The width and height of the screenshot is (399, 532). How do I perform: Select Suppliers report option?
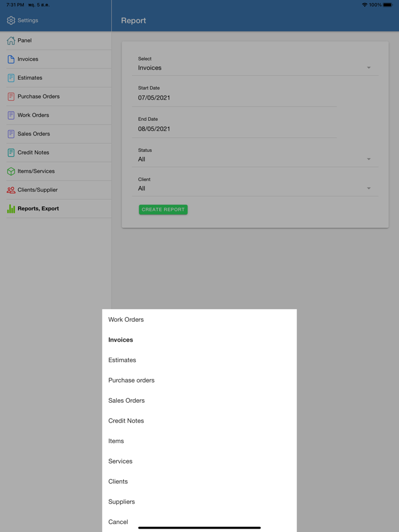(x=199, y=502)
